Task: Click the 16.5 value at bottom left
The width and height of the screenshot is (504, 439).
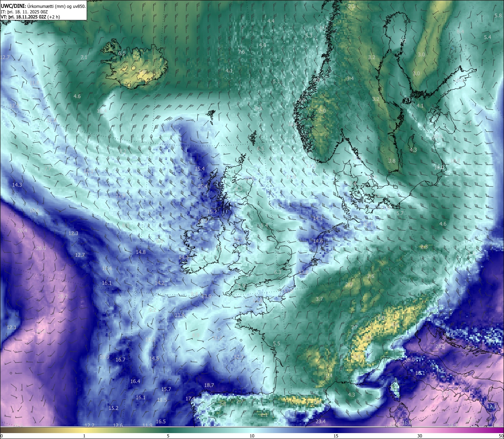Action: [x=161, y=421]
